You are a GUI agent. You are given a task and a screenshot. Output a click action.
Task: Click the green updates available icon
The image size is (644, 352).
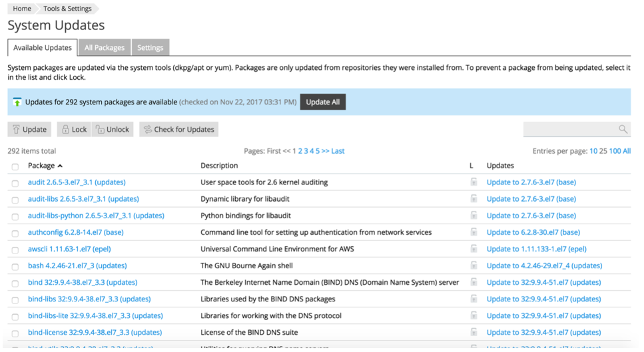point(17,102)
